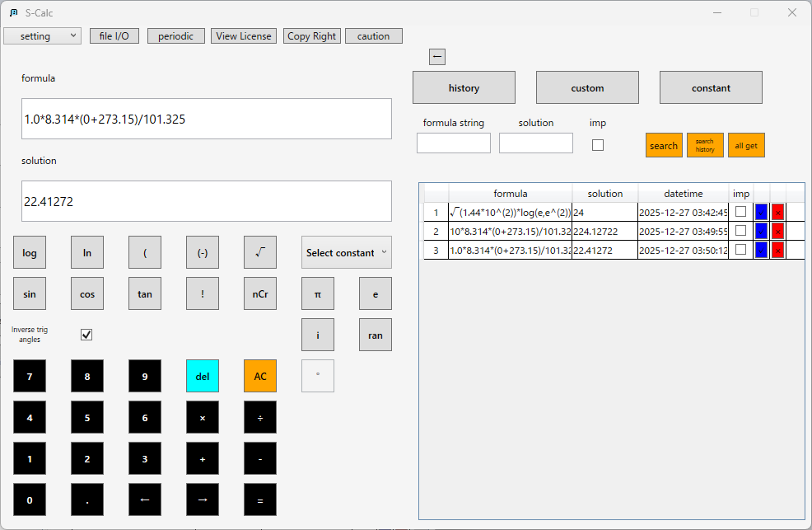812x530 pixels.
Task: Click the number 7 key
Action: (x=30, y=376)
